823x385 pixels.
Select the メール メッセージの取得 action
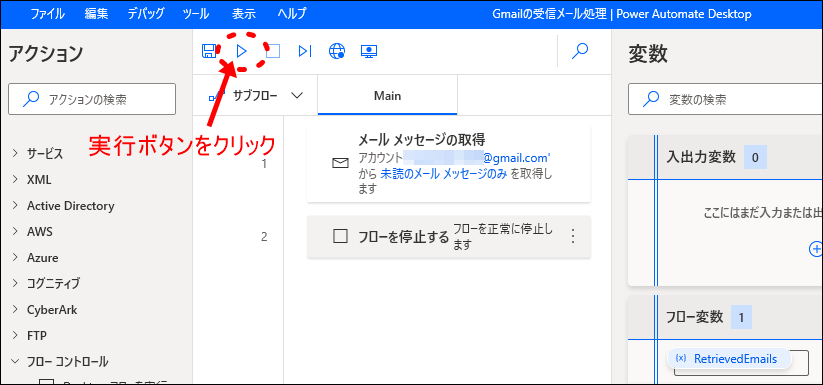point(449,164)
